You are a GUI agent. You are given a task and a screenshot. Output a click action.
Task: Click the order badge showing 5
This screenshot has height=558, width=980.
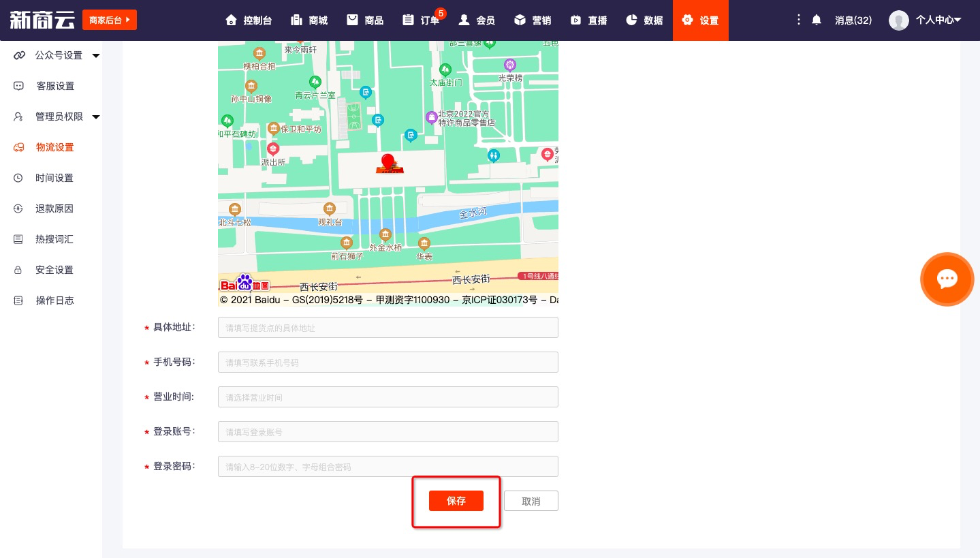441,13
